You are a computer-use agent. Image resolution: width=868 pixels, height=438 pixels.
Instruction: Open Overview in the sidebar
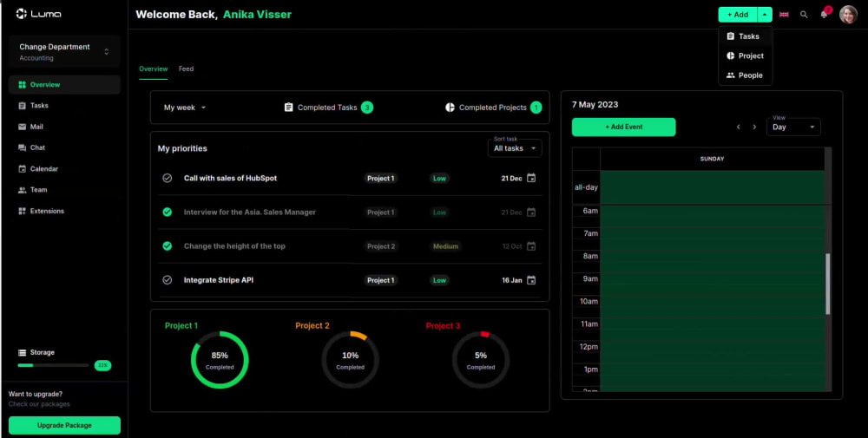[x=64, y=85]
